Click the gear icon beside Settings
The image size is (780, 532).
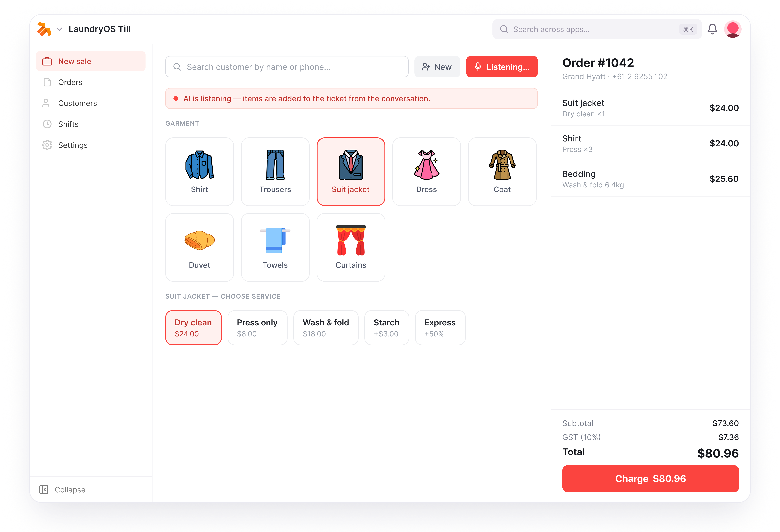[47, 145]
